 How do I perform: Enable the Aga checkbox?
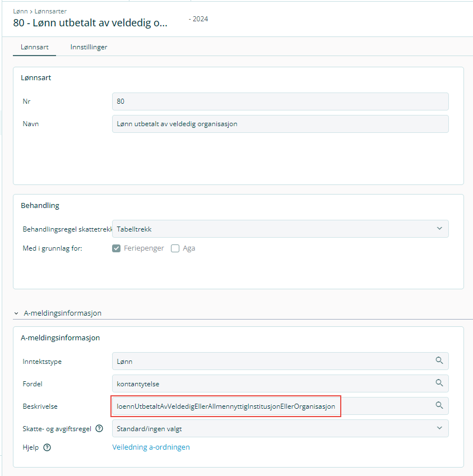175,248
